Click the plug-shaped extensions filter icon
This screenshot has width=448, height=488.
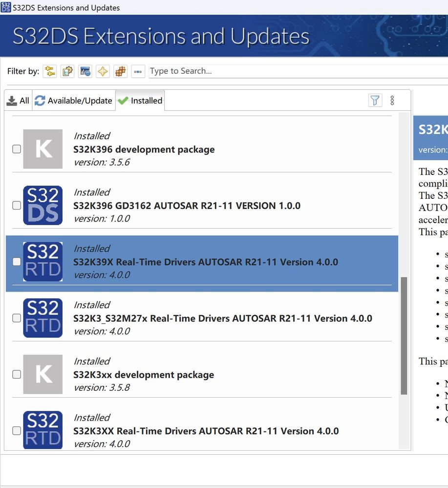[49, 71]
